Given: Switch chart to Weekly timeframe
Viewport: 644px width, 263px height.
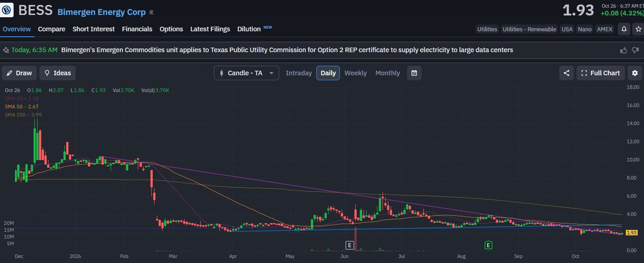Looking at the screenshot, I should [x=355, y=73].
